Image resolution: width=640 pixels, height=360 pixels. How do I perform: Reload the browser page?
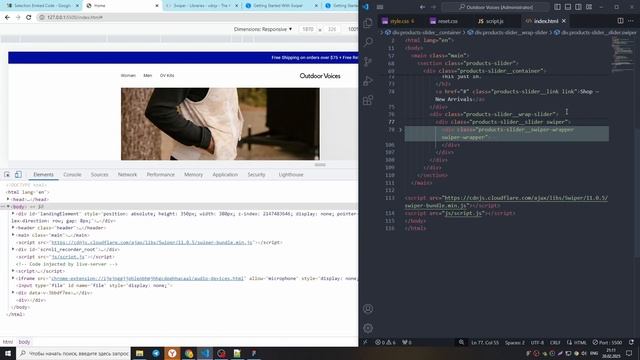coord(29,18)
